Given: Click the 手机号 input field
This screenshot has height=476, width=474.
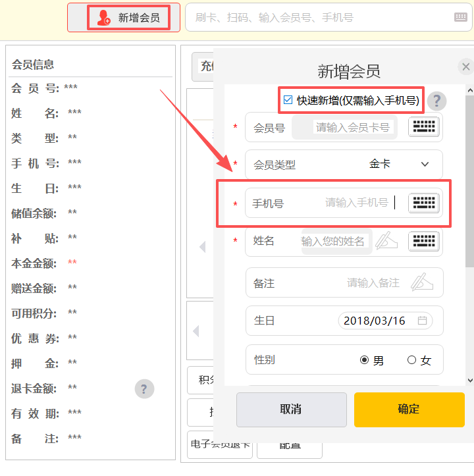Looking at the screenshot, I should coord(355,203).
